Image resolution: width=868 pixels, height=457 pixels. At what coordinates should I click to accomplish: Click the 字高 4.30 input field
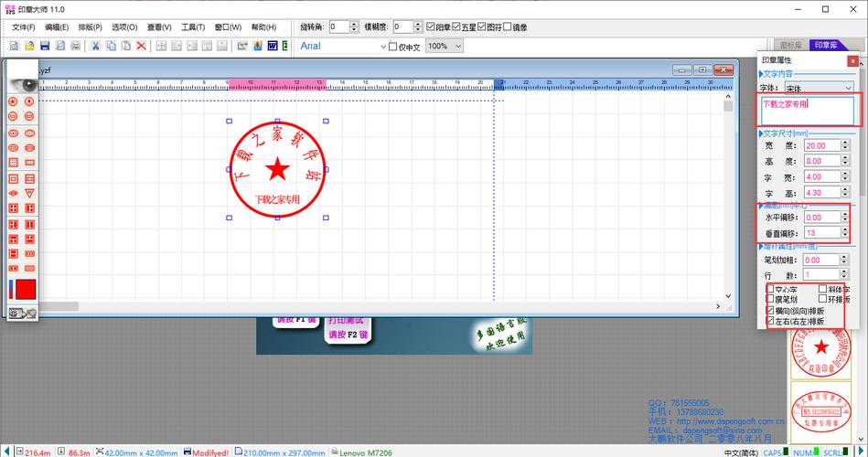pos(822,193)
